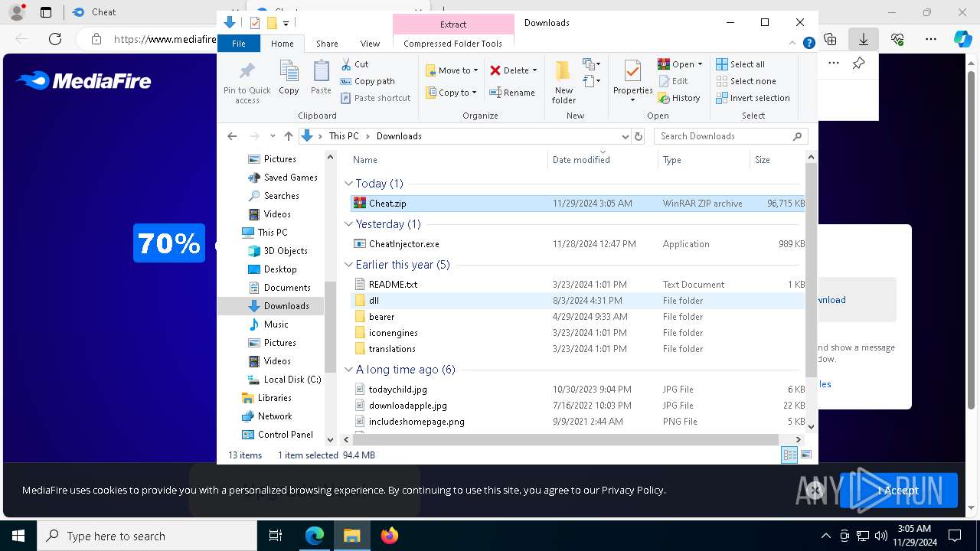Go up one folder level

point(288,136)
